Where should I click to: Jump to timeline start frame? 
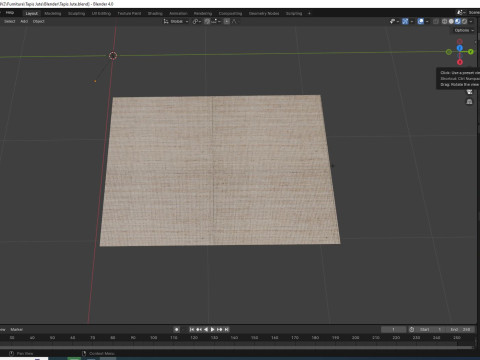192,330
